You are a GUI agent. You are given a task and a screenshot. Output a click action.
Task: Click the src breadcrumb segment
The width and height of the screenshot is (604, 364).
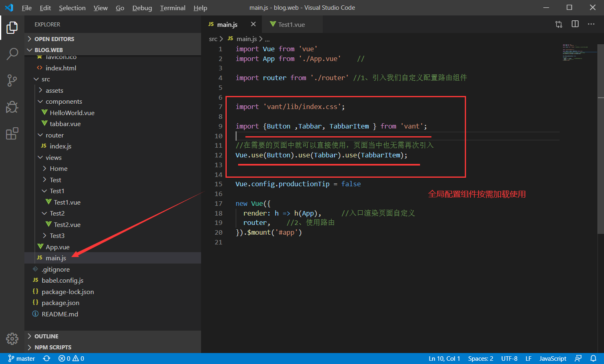point(213,39)
